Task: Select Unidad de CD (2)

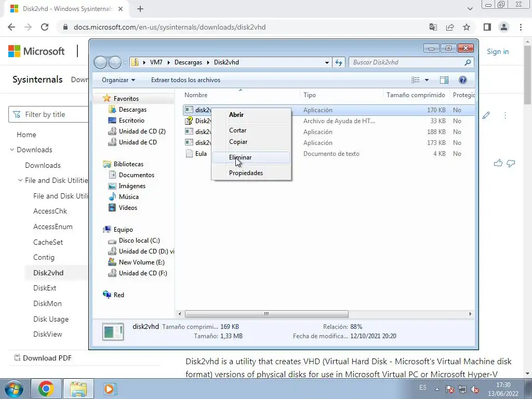Action: pyautogui.click(x=142, y=131)
